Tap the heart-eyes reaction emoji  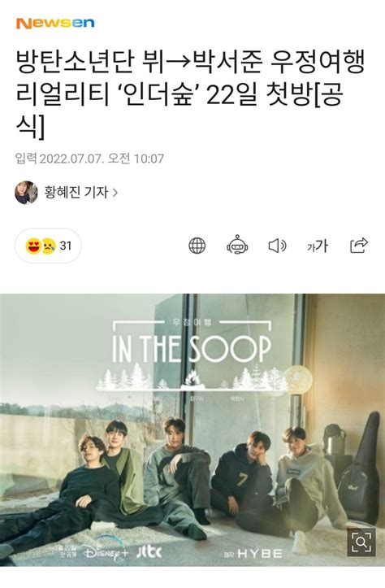coord(33,246)
